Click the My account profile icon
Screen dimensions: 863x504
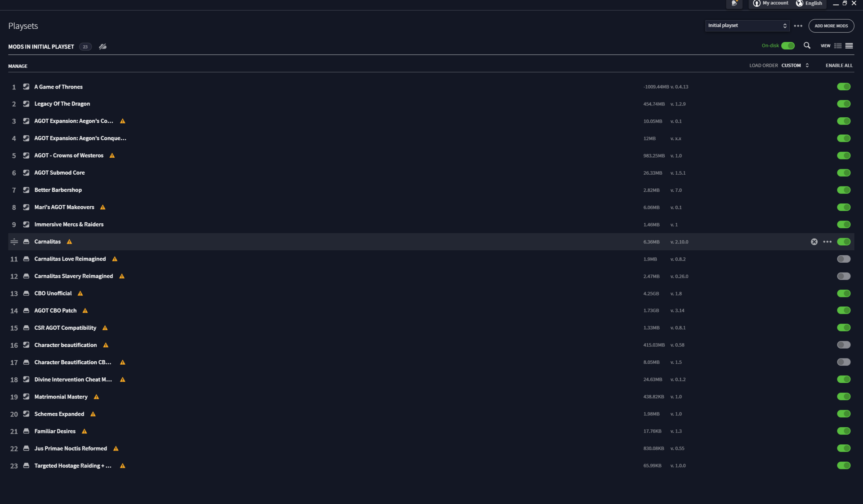click(x=756, y=3)
